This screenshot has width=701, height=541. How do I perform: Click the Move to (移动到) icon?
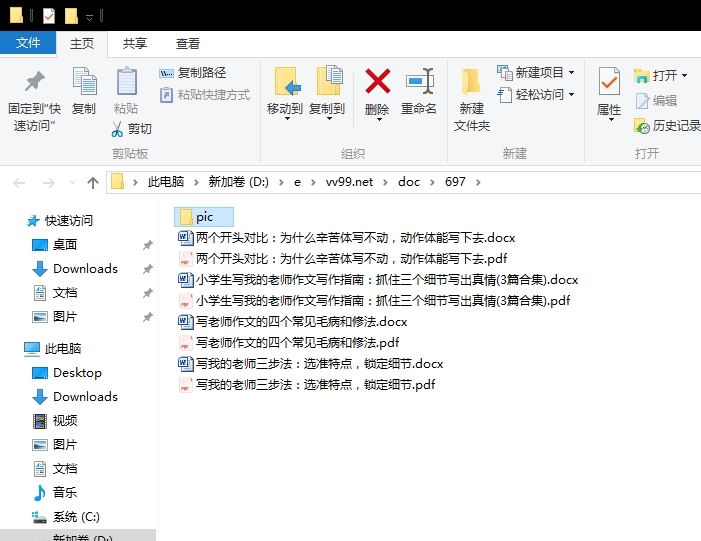(x=287, y=81)
